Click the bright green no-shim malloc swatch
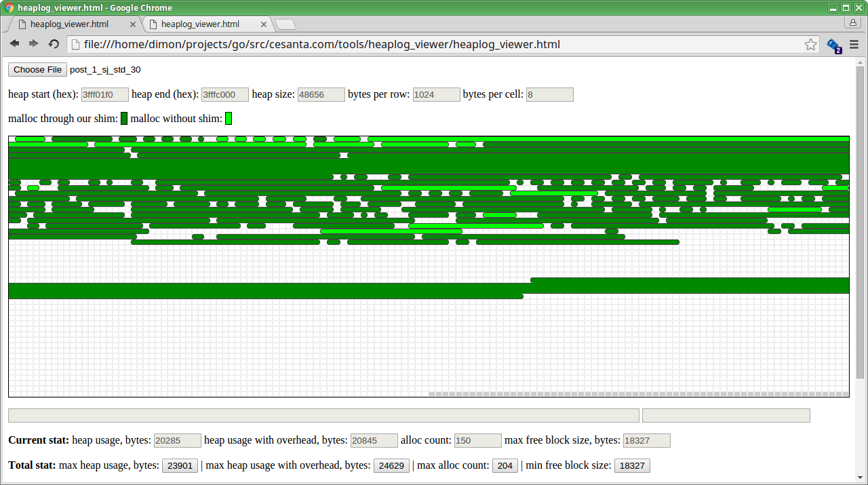This screenshot has height=485, width=868. pos(229,119)
